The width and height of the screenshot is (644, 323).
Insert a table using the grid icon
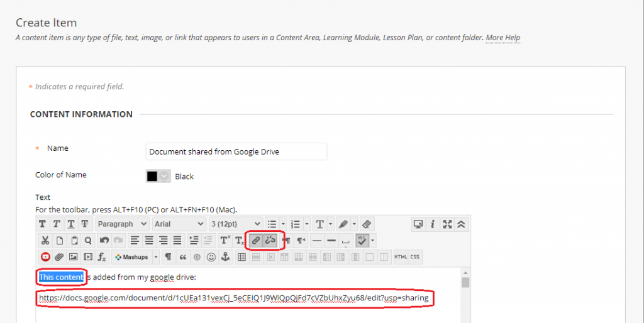point(241,257)
